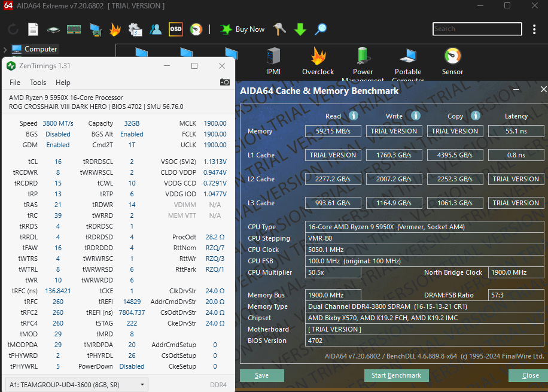Open the IPMI category icon
This screenshot has height=392, width=548.
(x=273, y=62)
